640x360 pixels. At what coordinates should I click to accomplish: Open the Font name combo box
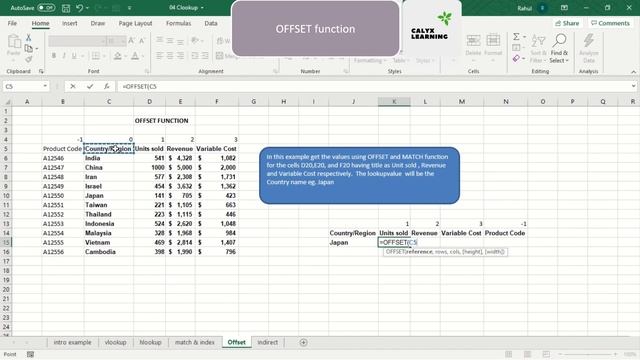pos(77,40)
